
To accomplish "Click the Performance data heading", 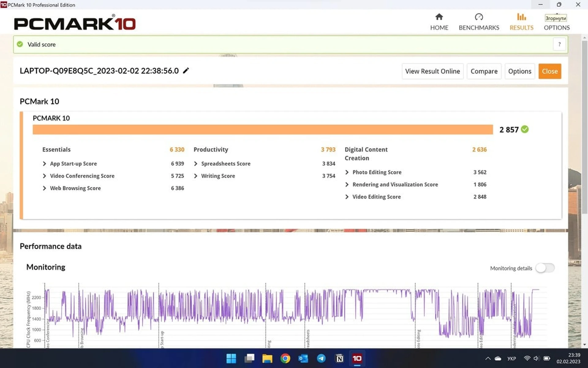I will click(51, 246).
